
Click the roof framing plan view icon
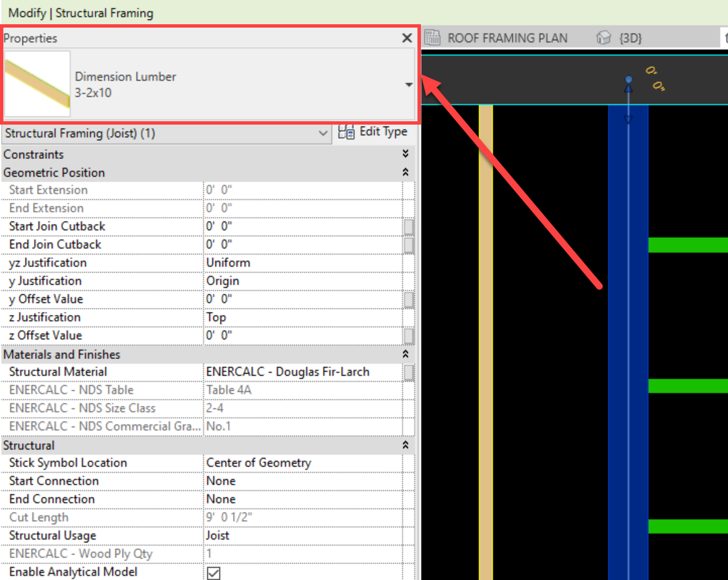pos(432,38)
